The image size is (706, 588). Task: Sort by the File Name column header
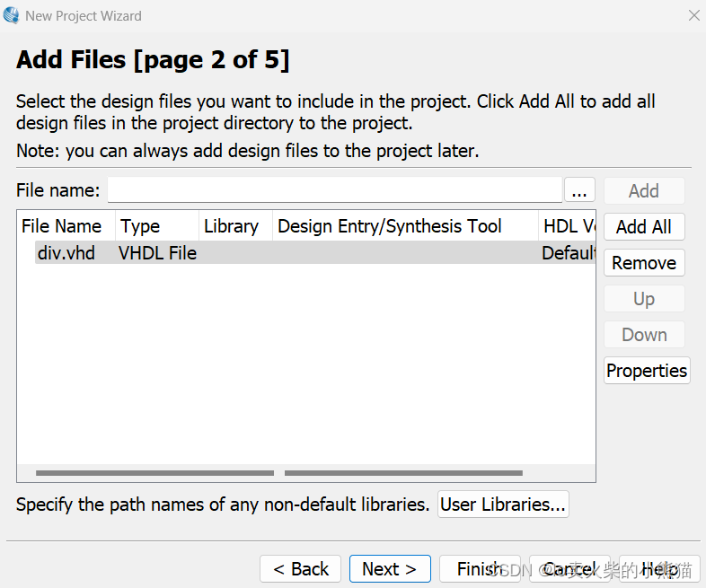coord(63,226)
